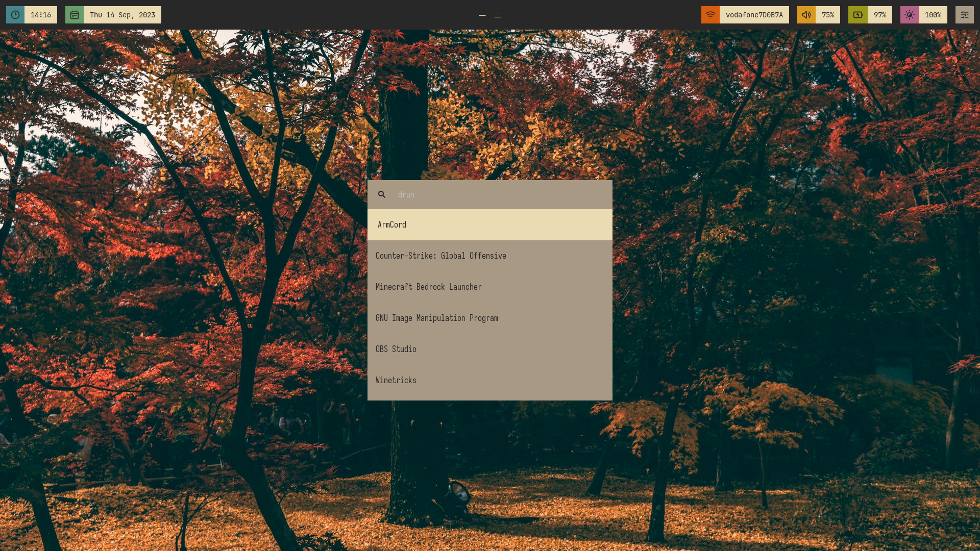Click the calendar icon beside the date
Screen dimensions: 980x551
[x=75, y=15]
